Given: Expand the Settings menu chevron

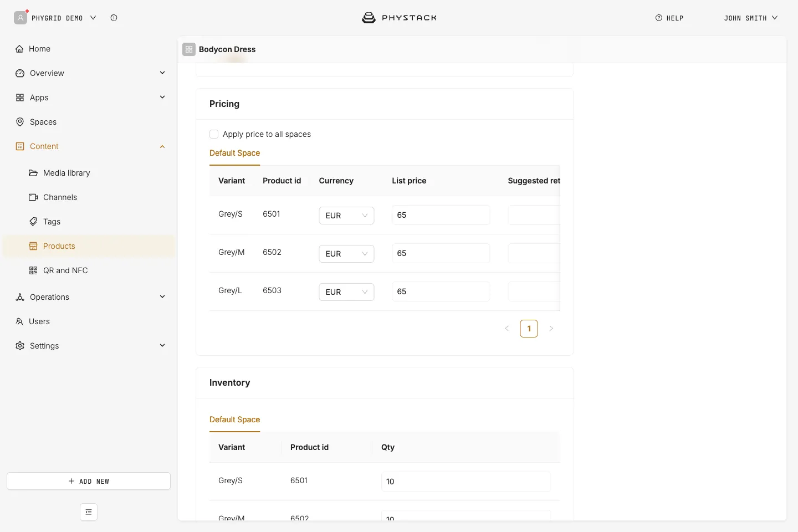Looking at the screenshot, I should (162, 345).
